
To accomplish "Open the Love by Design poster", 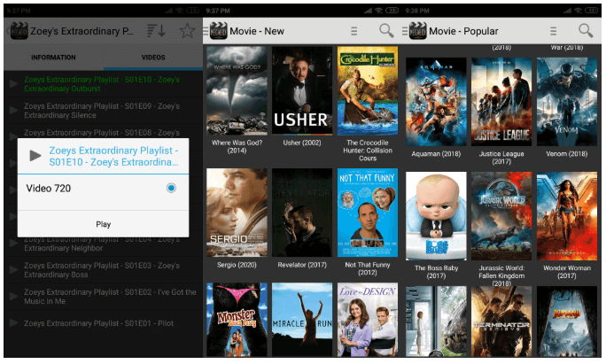I will [x=368, y=319].
